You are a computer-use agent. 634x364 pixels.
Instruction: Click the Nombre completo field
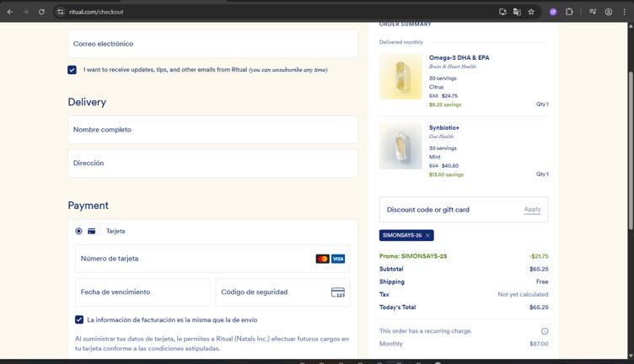[x=212, y=130]
